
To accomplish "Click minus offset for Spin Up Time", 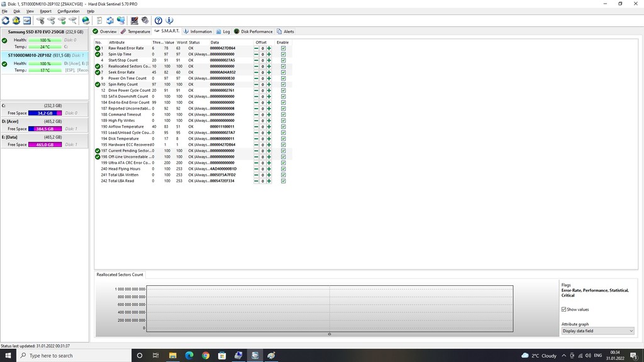I will (257, 54).
